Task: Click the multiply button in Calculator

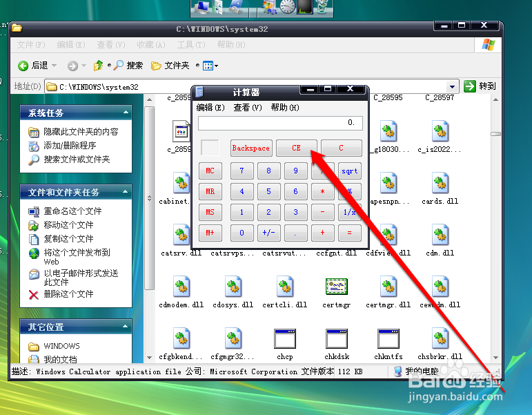Action: tap(323, 191)
